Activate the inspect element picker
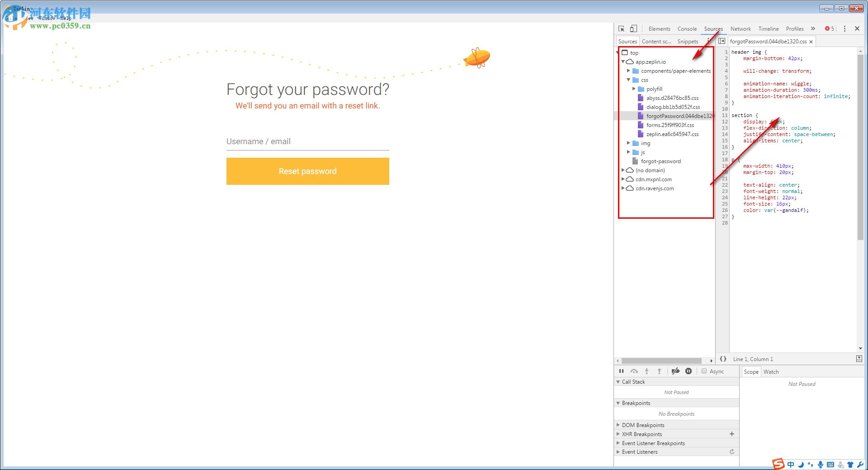The width and height of the screenshot is (868, 470). pyautogui.click(x=622, y=28)
